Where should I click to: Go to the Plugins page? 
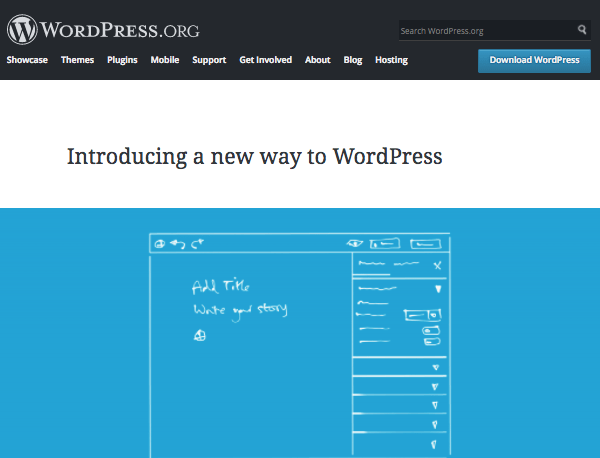click(x=122, y=60)
